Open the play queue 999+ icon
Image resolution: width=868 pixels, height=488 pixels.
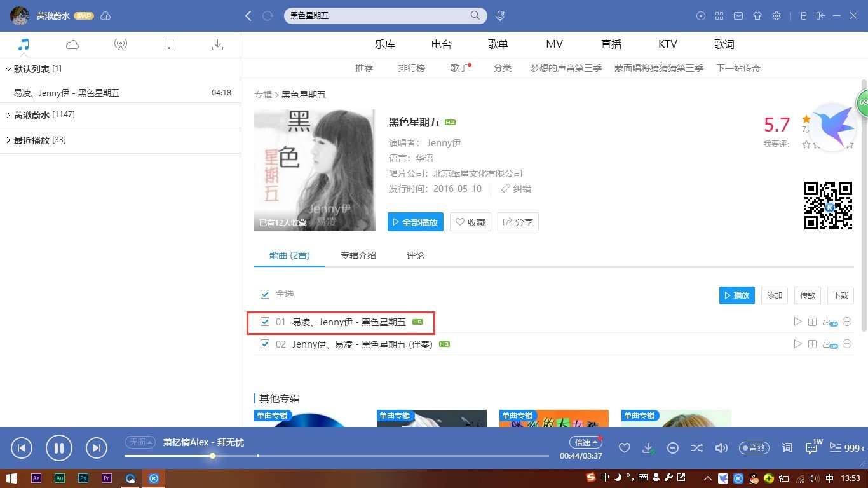click(x=847, y=448)
